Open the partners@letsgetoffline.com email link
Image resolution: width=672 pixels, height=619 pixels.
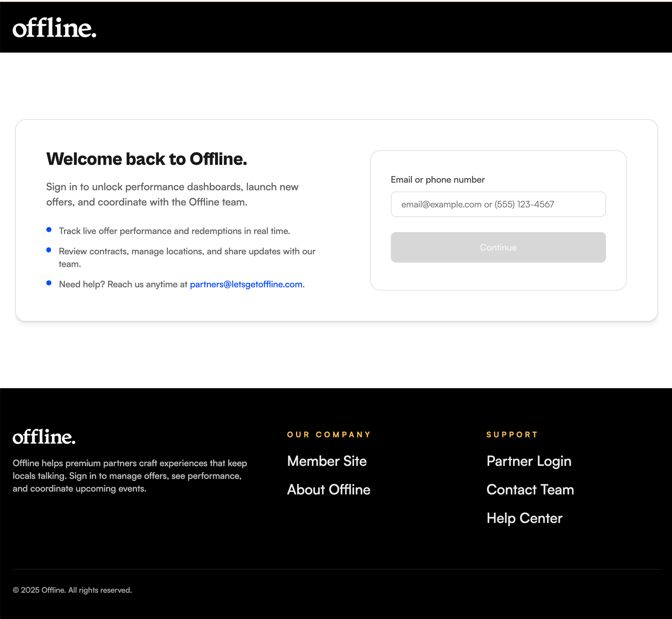click(x=246, y=284)
